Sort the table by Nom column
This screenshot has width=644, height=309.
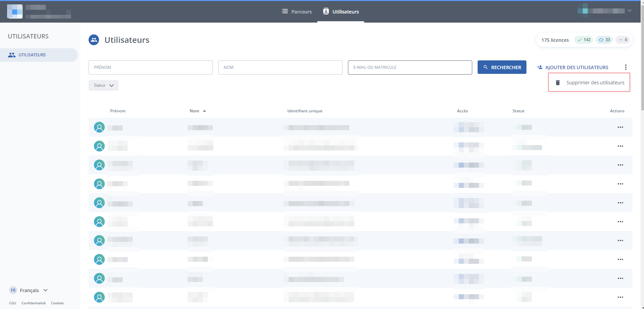click(195, 111)
